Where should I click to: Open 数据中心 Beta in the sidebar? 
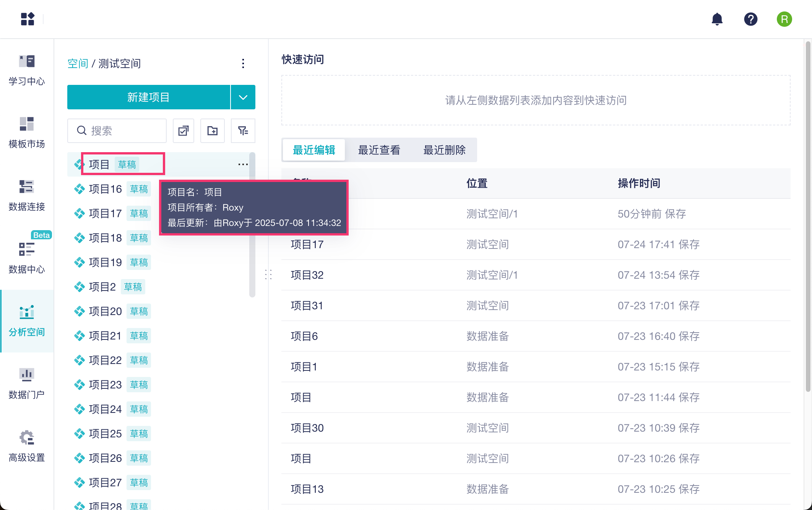27,258
